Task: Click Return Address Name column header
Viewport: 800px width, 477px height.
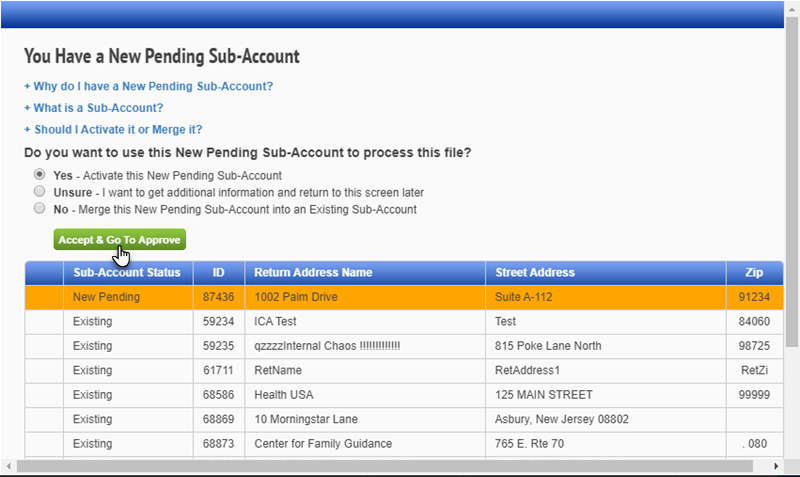Action: [x=313, y=272]
